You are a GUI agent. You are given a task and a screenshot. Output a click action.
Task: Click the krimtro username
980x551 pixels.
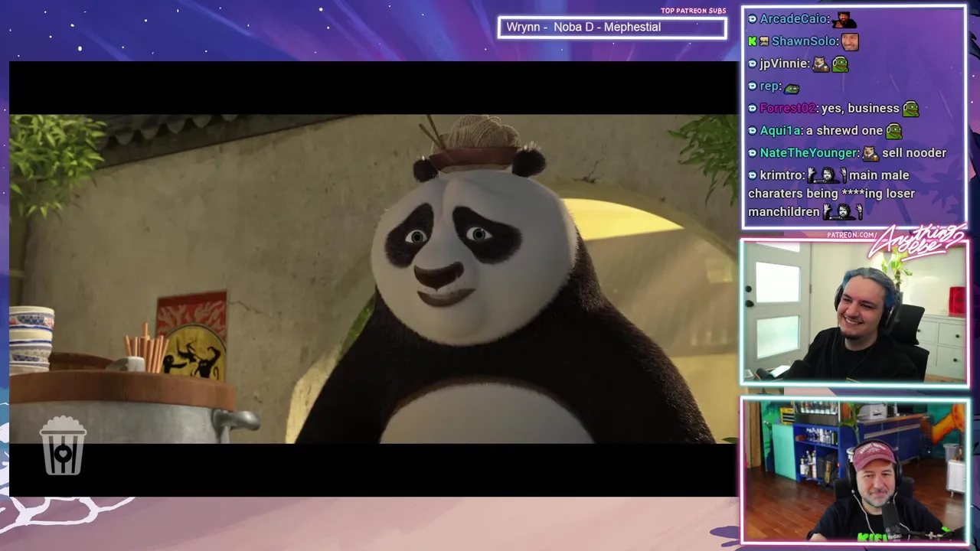782,175
